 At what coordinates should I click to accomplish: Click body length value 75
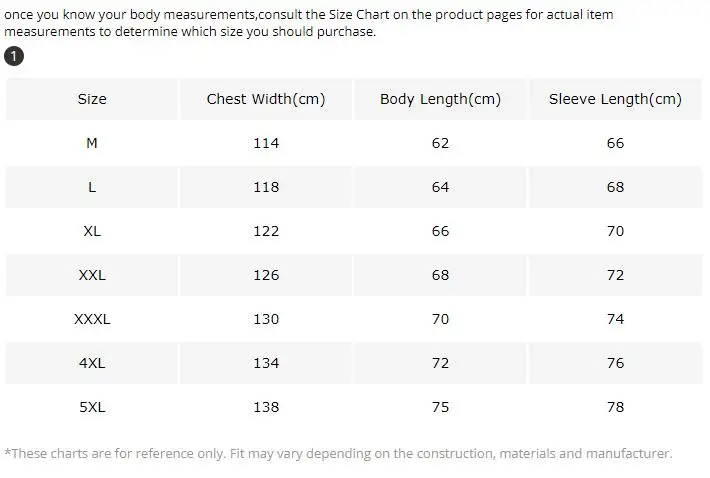[440, 407]
